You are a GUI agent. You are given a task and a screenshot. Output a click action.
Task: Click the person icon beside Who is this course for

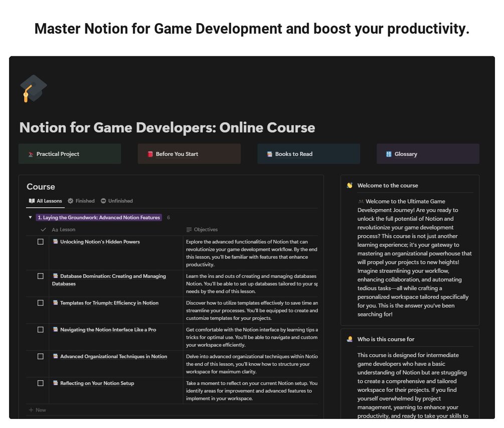(350, 339)
